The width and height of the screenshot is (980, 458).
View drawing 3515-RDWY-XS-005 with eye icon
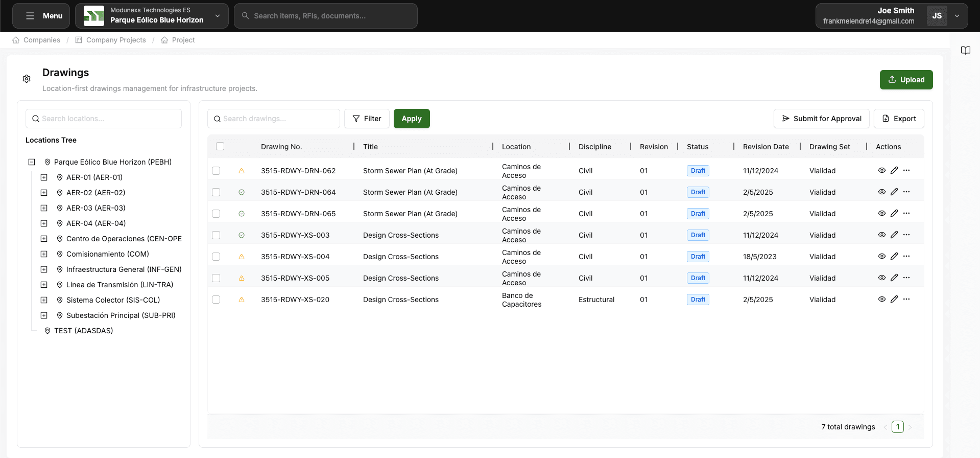pyautogui.click(x=881, y=278)
